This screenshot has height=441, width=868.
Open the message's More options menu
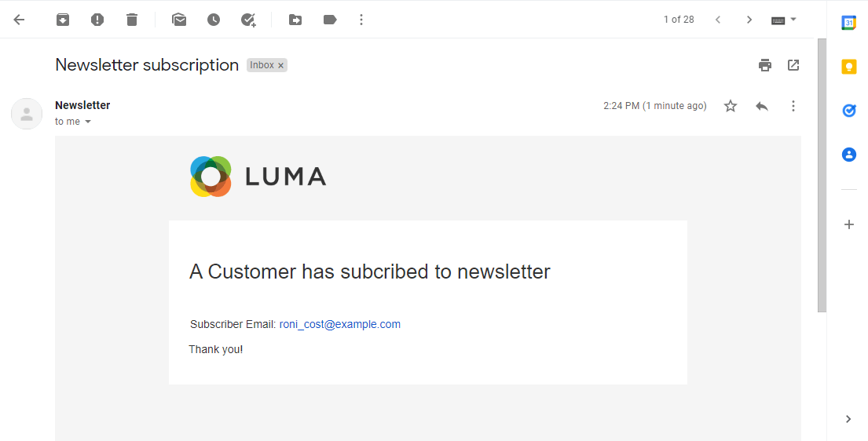point(793,106)
